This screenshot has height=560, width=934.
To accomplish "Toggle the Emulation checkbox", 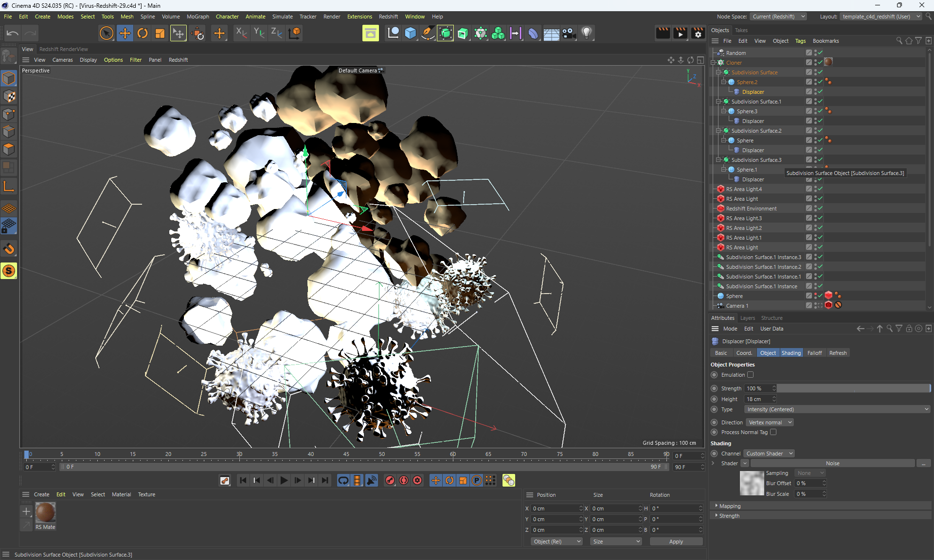I will point(750,375).
